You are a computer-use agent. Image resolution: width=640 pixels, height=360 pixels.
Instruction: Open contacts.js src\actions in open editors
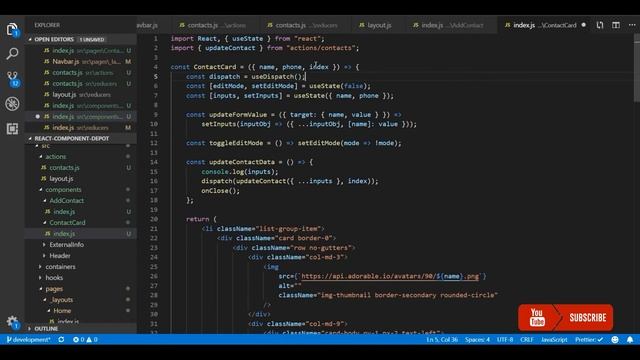(80, 73)
